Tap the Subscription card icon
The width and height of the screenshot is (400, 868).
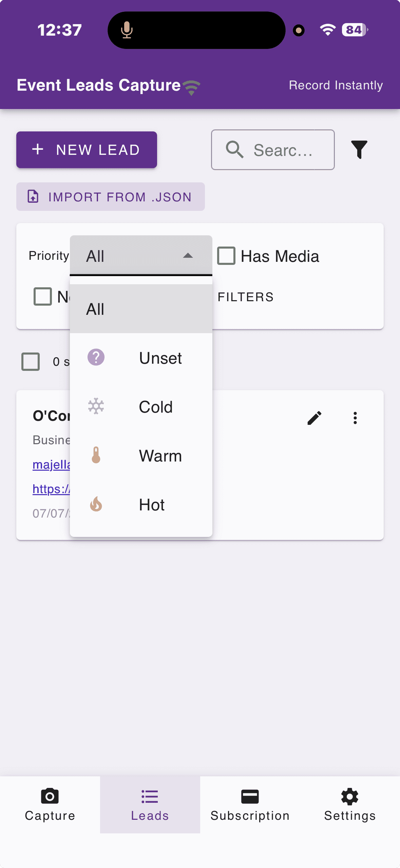[250, 796]
